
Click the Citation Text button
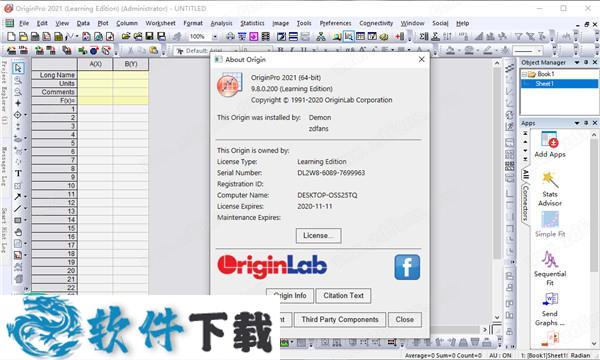point(343,296)
